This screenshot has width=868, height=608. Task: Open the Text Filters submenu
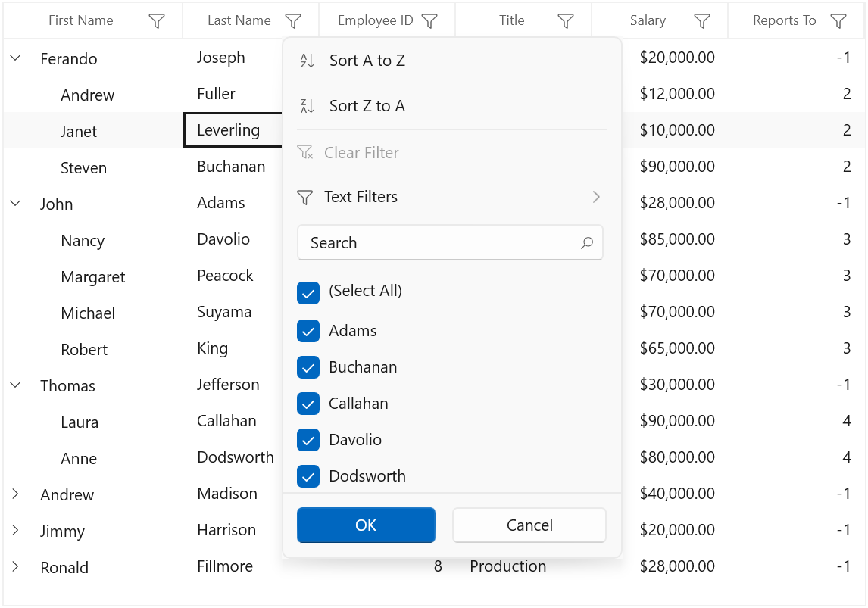click(451, 197)
